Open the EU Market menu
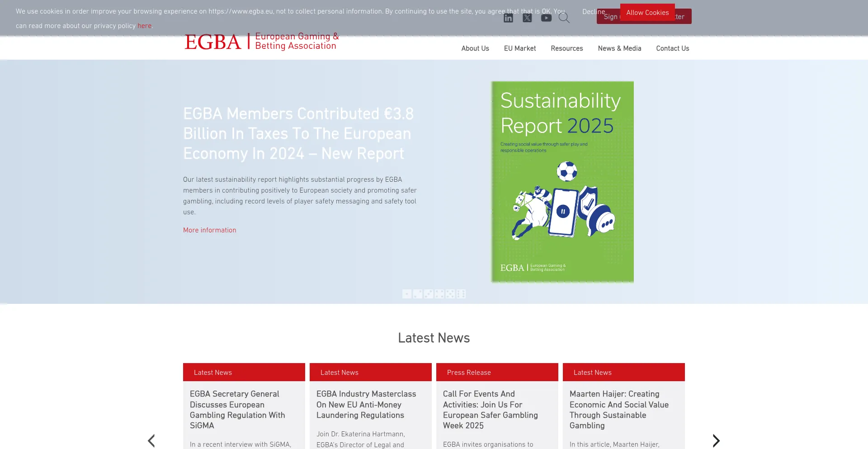This screenshot has height=449, width=868. point(520,48)
